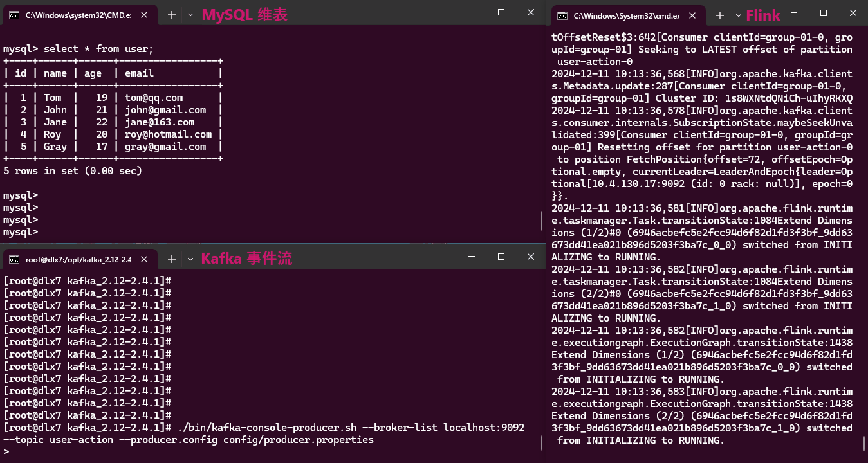Click the email 'roy@hotmail.com'
Viewport: 868px width, 463px height.
coord(169,134)
